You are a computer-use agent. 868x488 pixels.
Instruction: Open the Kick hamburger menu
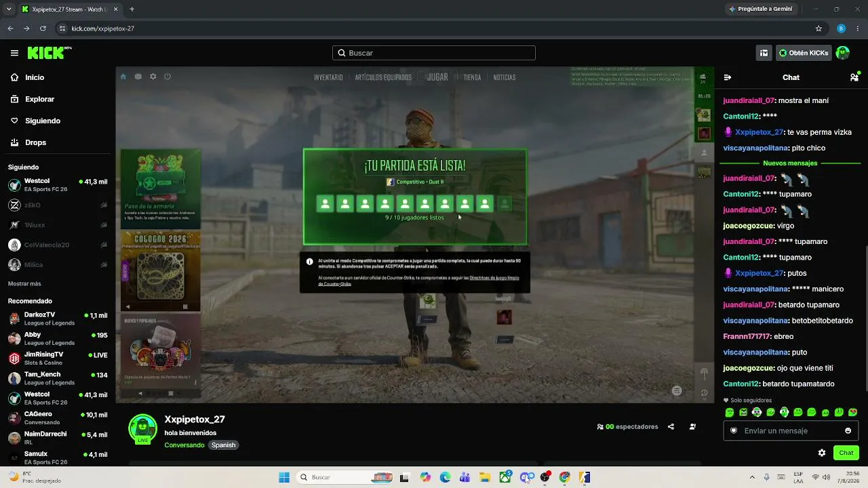14,53
